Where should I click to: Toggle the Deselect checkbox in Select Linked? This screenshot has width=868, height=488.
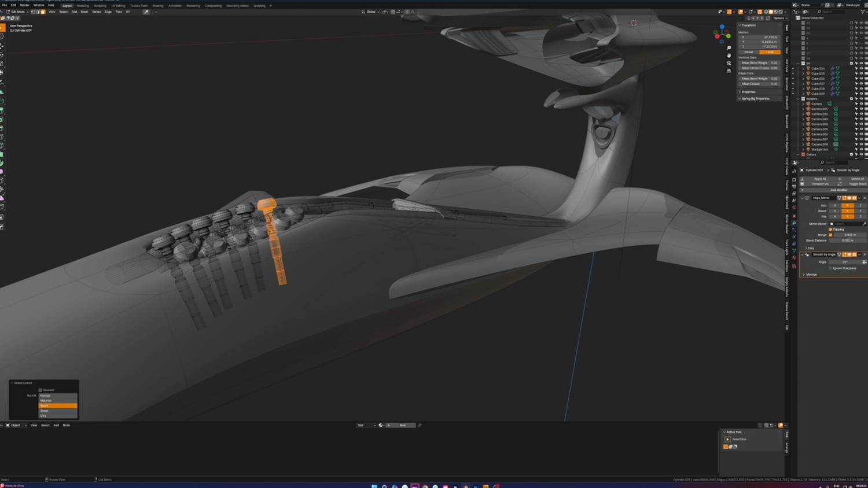[41, 390]
